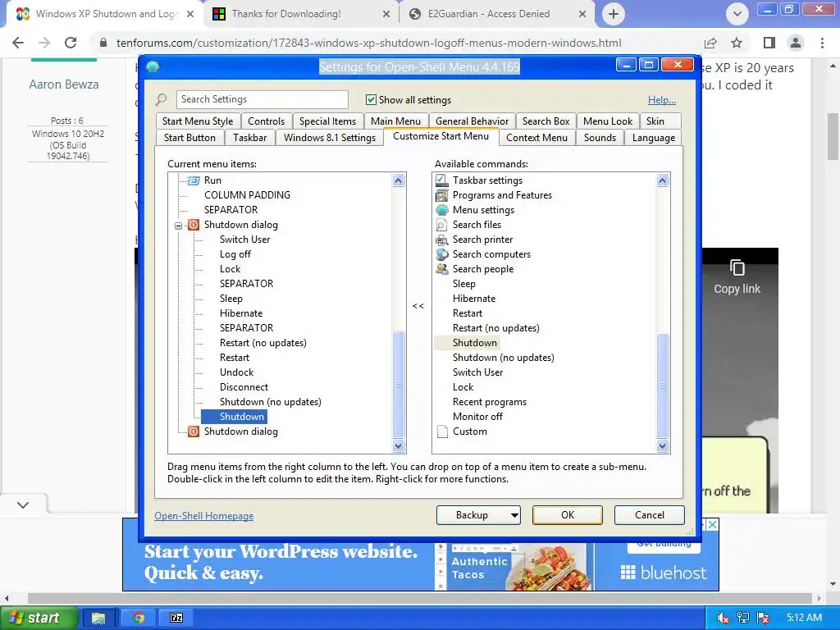This screenshot has width=840, height=630.
Task: Click the browser address bar URL
Action: [368, 43]
